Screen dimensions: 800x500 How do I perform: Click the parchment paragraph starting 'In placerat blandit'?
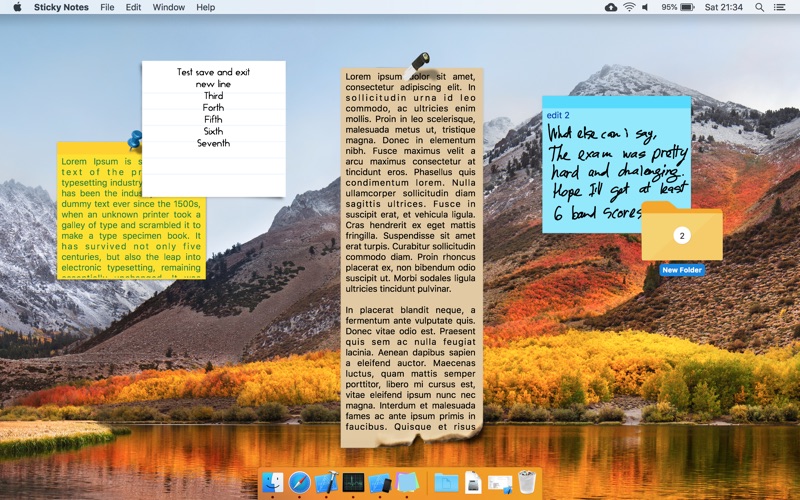(x=410, y=368)
